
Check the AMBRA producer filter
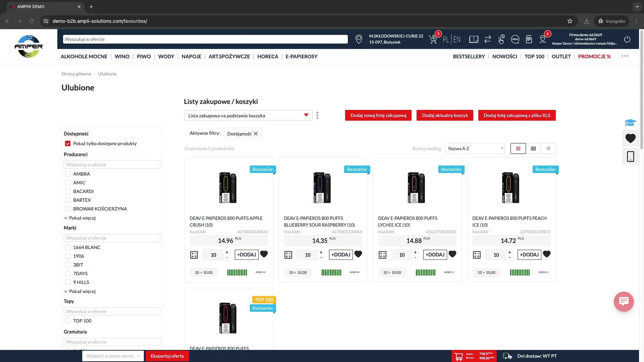click(68, 174)
